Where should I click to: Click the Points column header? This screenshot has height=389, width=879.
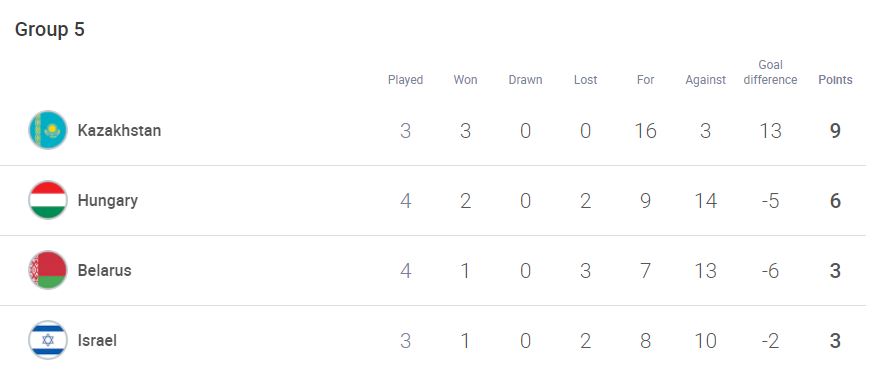[x=835, y=80]
